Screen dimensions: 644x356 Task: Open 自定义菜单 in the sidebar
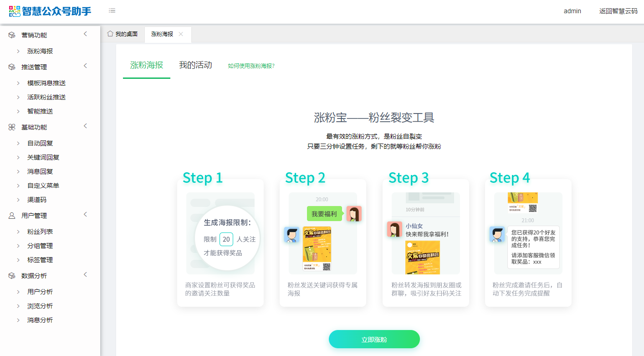[43, 186]
